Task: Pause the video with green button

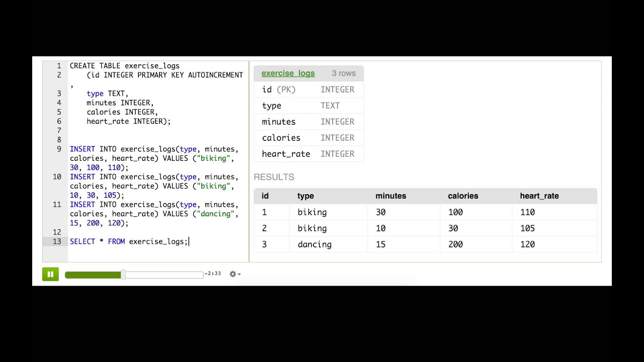Action: tap(50, 274)
